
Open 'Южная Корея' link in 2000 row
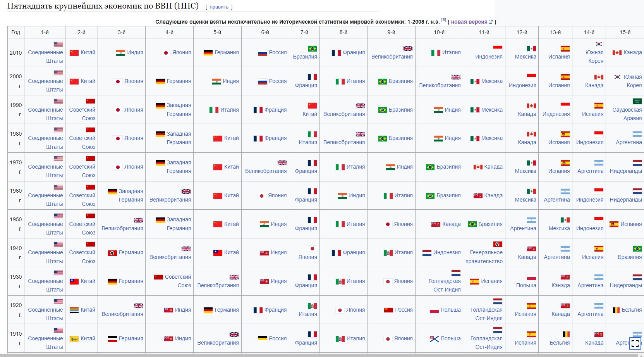[632, 81]
